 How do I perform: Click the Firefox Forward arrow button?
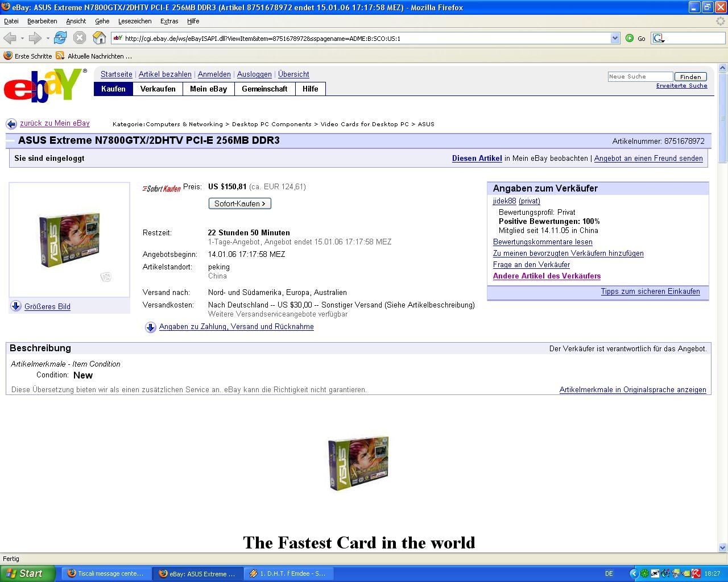(x=35, y=38)
